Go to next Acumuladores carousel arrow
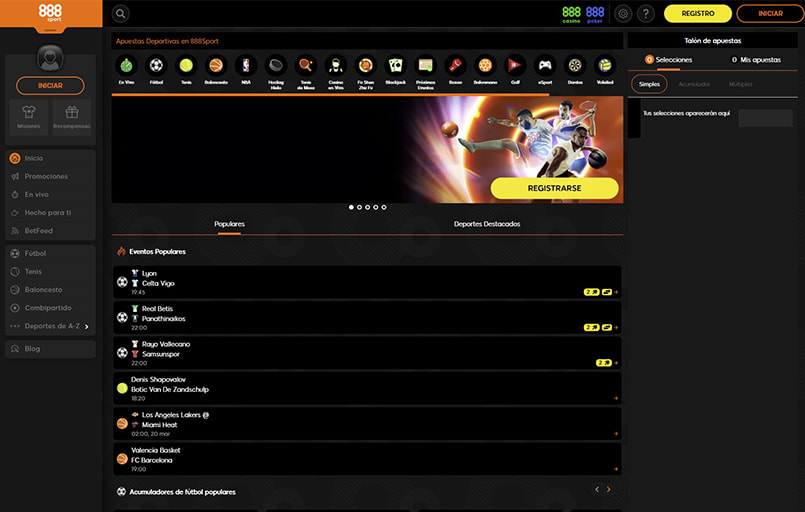805x512 pixels. (x=608, y=490)
